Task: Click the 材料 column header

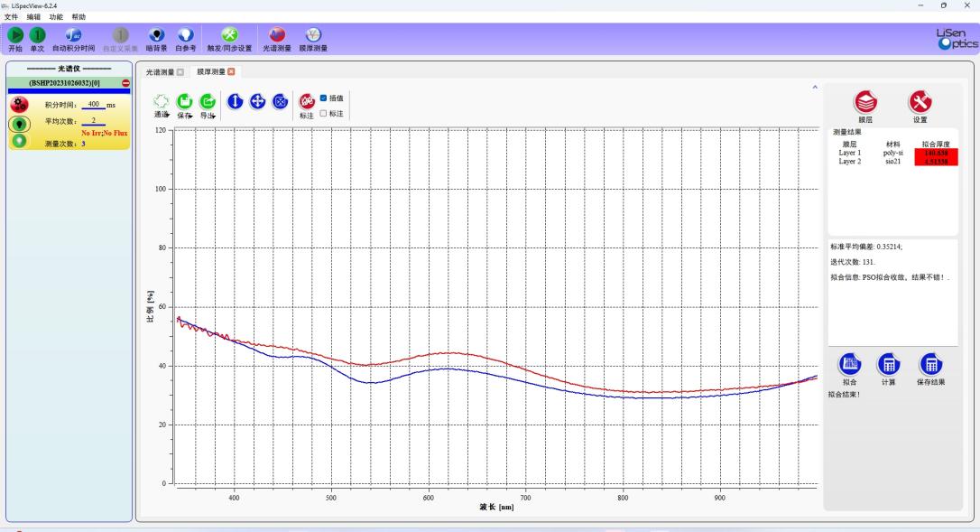Action: pos(893,144)
